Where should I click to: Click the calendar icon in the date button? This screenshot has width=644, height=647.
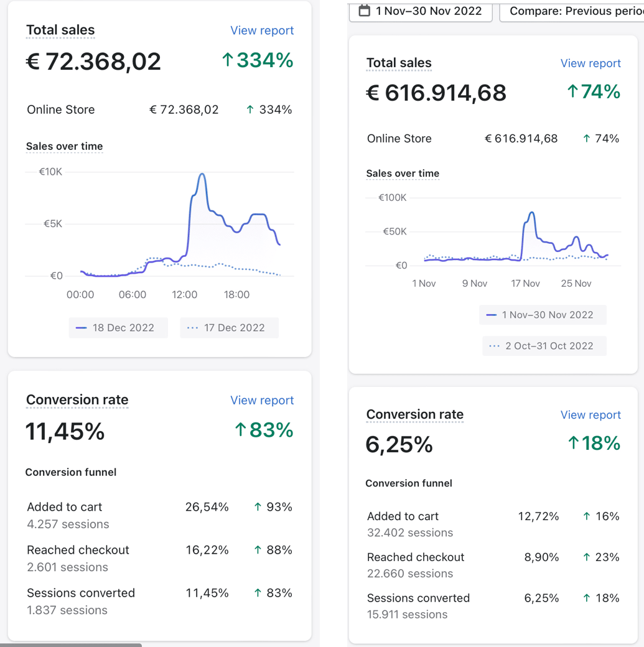(365, 11)
